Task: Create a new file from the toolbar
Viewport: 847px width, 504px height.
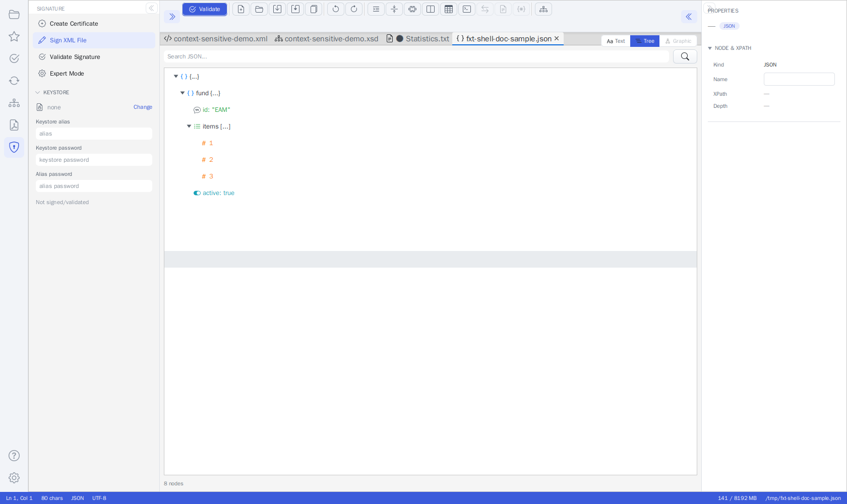Action: coord(241,9)
